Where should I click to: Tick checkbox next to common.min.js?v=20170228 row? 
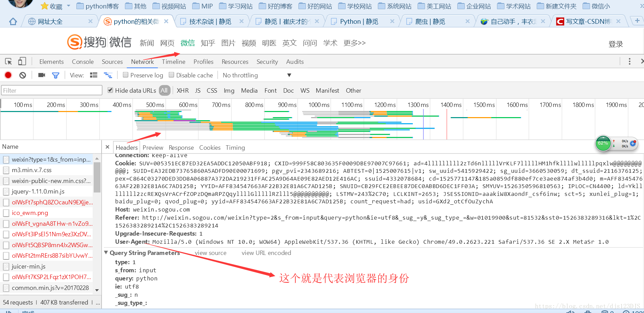pos(6,288)
